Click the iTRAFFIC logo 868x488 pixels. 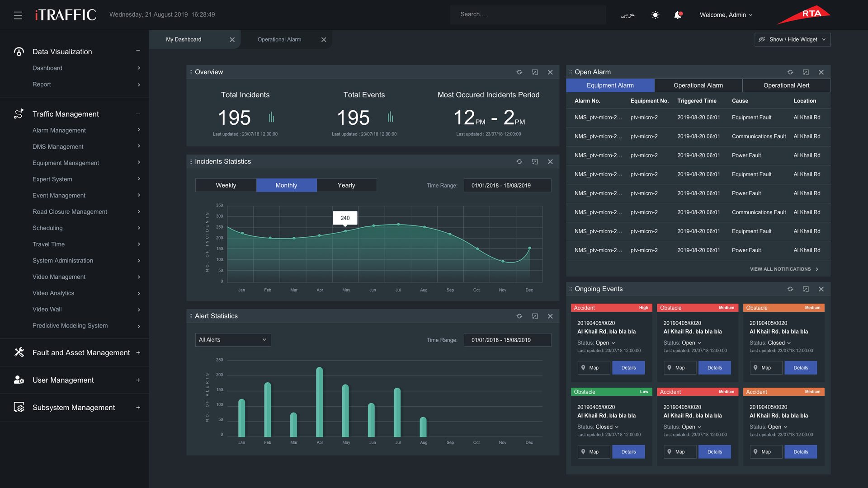click(66, 15)
